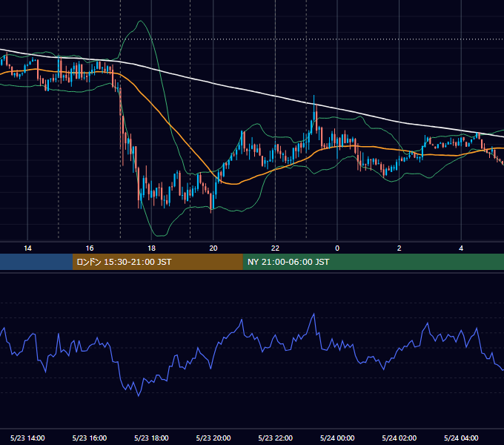Click the hour 14 axis label

click(27, 248)
